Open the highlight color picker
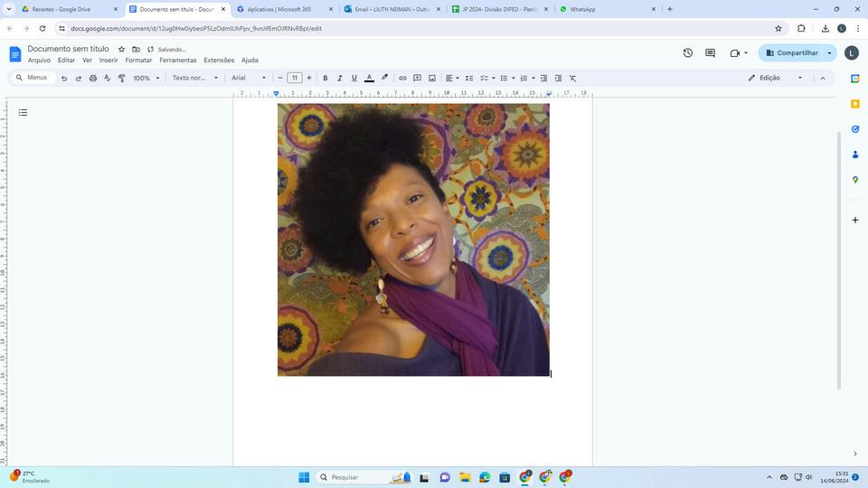The image size is (868, 488). [384, 78]
